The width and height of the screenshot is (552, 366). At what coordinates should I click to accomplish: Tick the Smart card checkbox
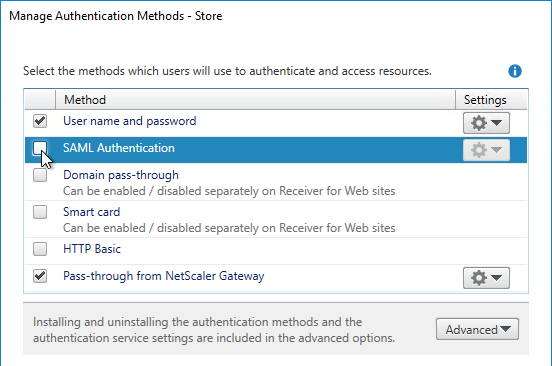(x=40, y=212)
